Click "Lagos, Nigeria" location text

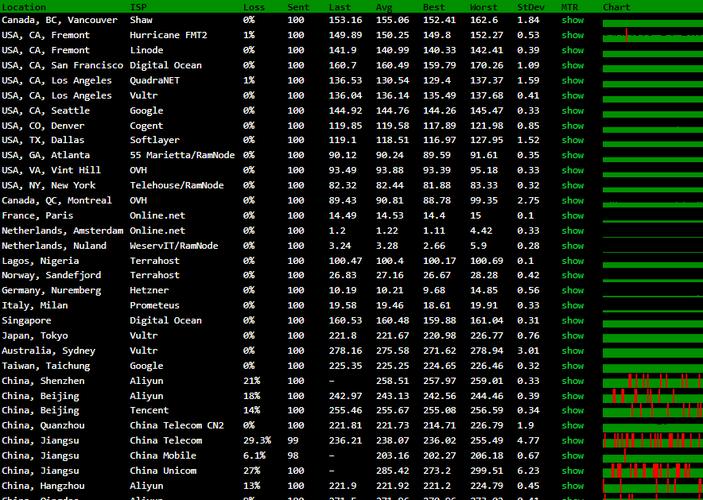(x=40, y=261)
